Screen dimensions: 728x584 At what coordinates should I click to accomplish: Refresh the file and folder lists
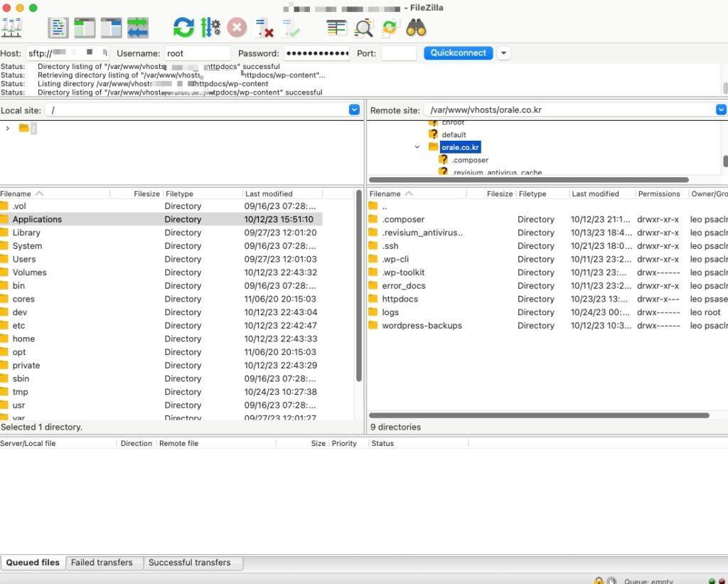[x=183, y=28]
